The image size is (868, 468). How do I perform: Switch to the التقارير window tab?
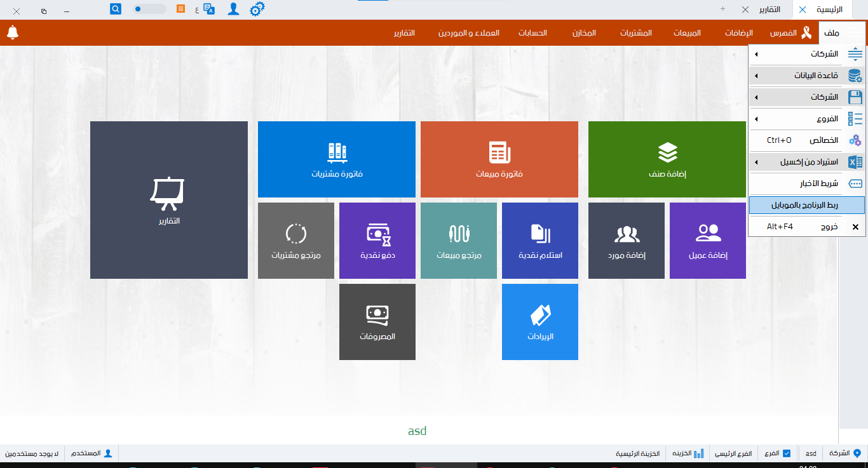[x=770, y=10]
